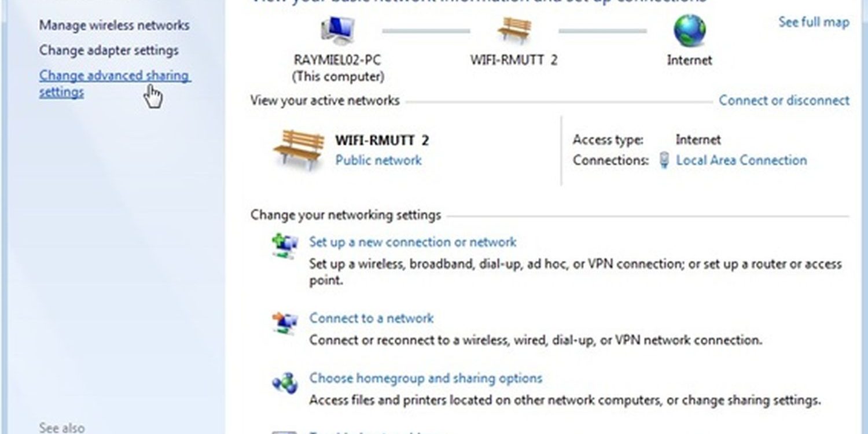868x434 pixels.
Task: Click the WIFI-RMUTT 2 label in the network map
Action: pos(514,60)
